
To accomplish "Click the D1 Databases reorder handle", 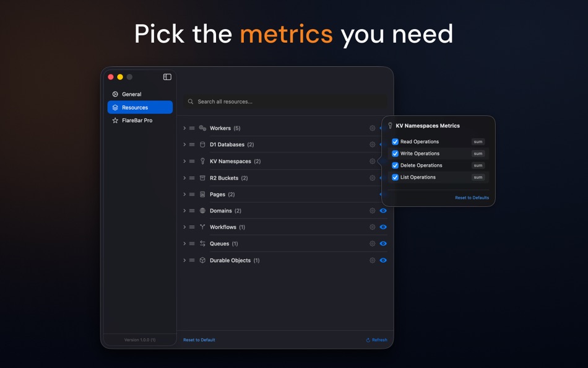I will point(192,144).
